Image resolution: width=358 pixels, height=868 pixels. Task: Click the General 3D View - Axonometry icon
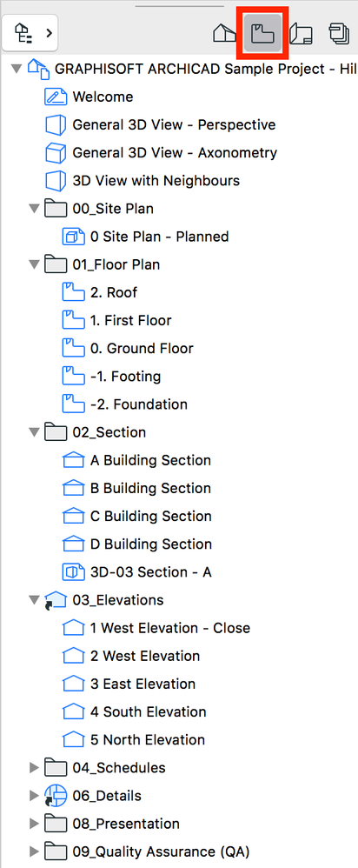[x=56, y=153]
